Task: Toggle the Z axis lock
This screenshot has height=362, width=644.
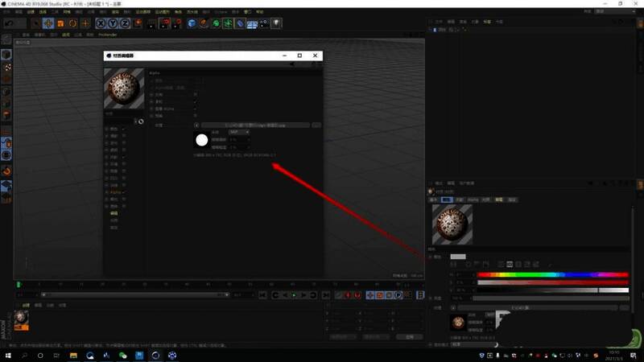Action: tap(125, 23)
